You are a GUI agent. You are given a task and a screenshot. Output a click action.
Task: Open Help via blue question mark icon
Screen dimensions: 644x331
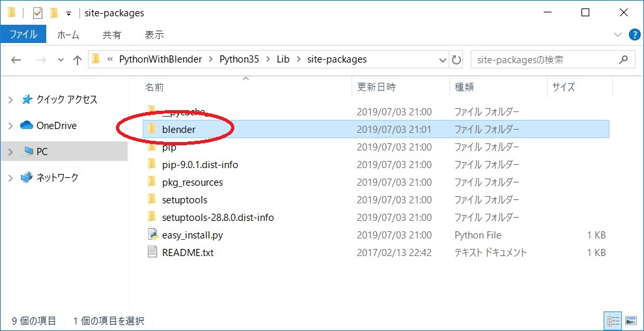pyautogui.click(x=635, y=35)
